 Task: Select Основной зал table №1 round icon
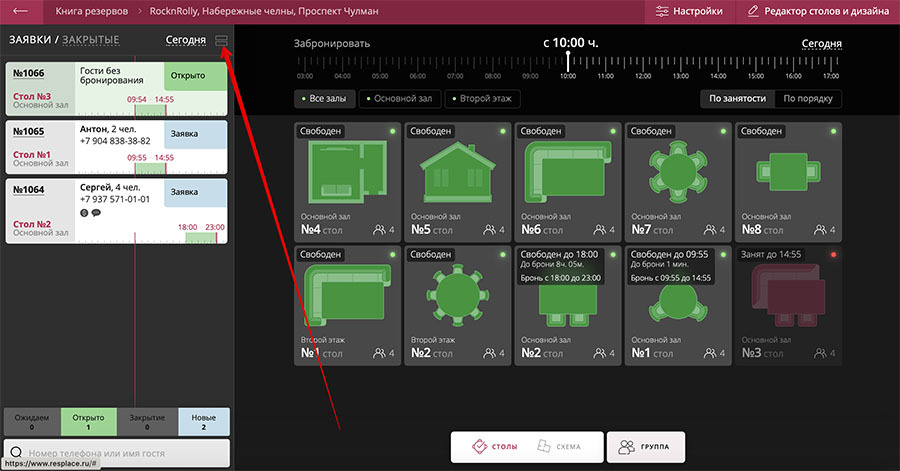(x=678, y=305)
